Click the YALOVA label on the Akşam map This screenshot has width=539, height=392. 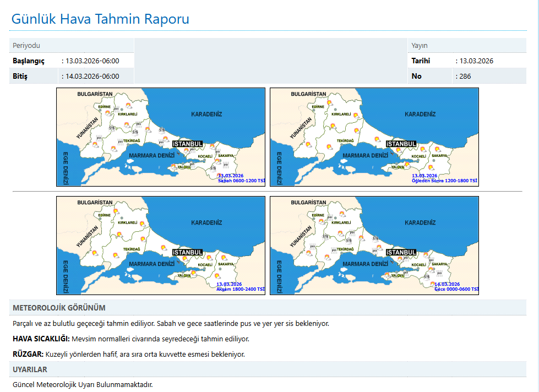click(184, 275)
